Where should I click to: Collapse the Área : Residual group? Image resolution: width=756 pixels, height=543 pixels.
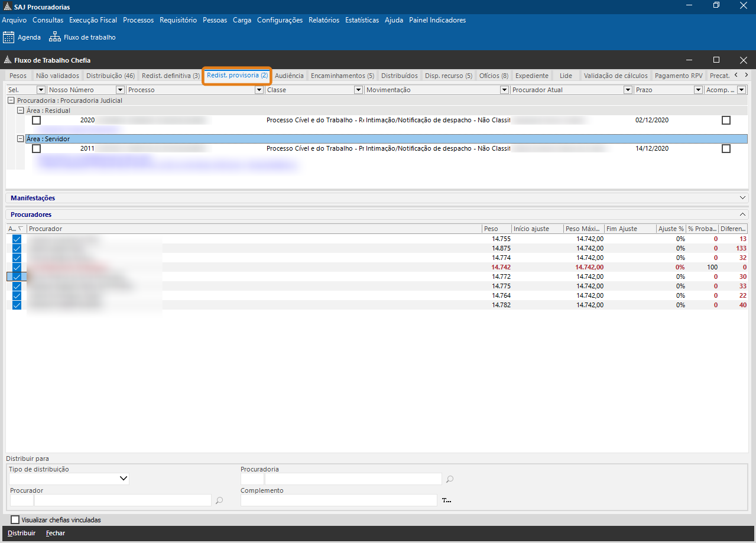pos(21,110)
